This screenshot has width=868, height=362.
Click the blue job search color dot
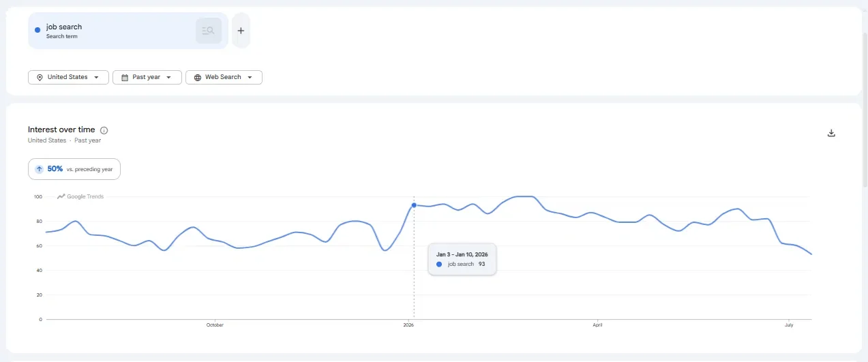pos(38,31)
